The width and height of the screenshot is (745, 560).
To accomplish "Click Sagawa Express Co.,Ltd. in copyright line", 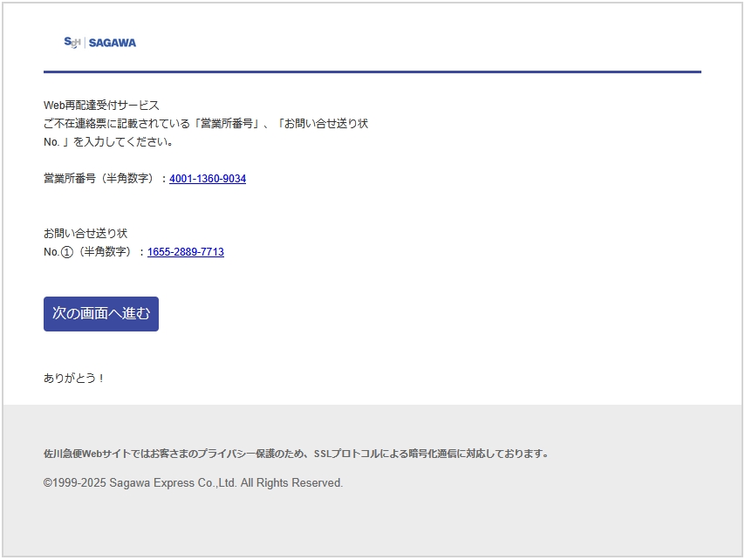I will coord(173,483).
